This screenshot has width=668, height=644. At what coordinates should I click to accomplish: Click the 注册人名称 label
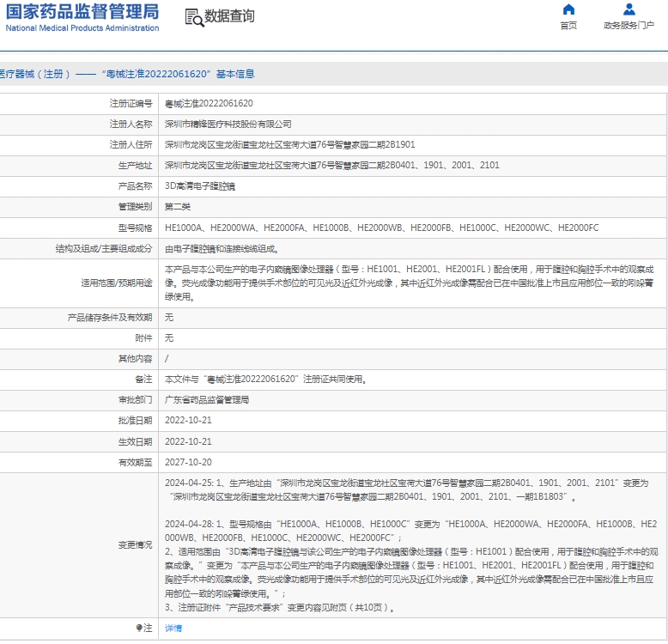pyautogui.click(x=131, y=125)
